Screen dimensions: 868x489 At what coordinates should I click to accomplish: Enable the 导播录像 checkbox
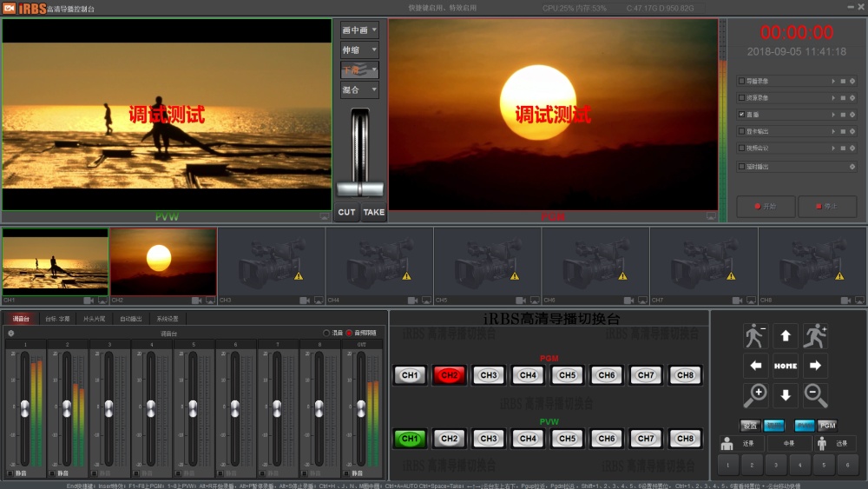[742, 82]
